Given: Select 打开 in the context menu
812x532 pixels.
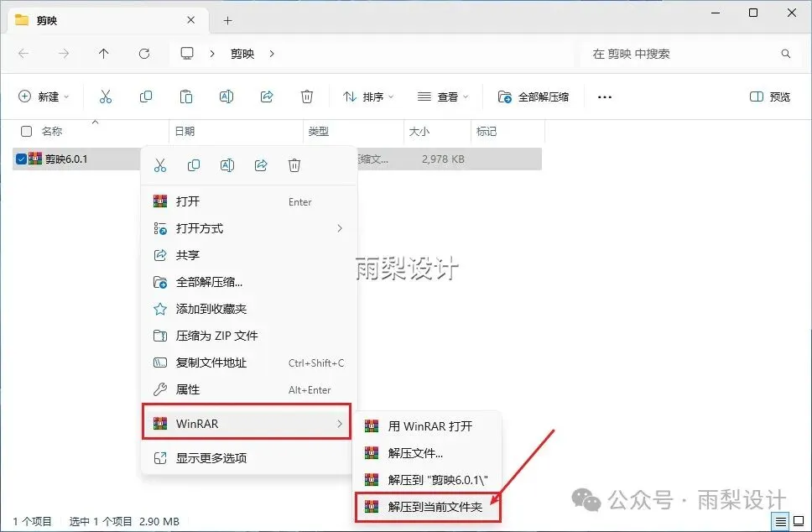Looking at the screenshot, I should pos(249,201).
